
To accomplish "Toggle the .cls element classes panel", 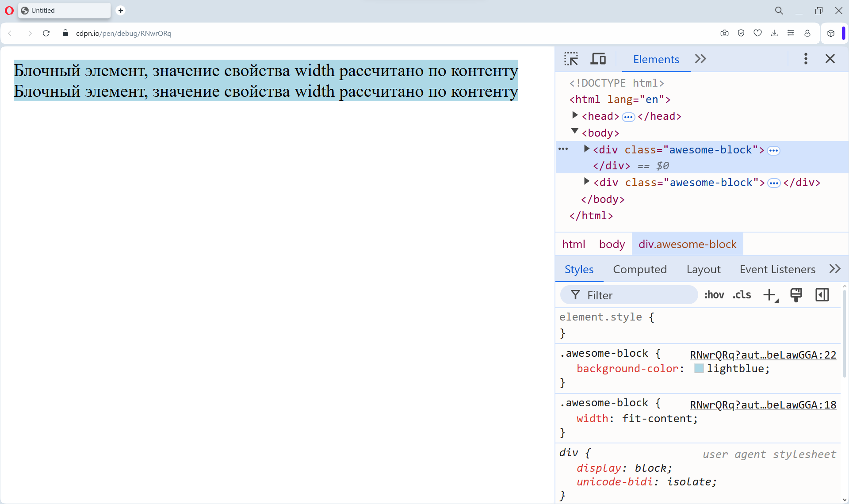I will click(742, 295).
